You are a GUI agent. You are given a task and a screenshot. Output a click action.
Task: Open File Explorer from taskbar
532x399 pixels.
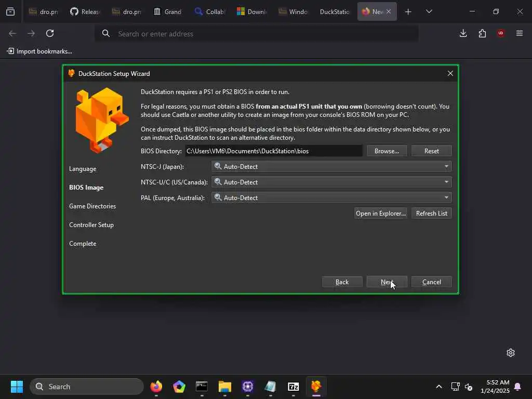tap(224, 387)
